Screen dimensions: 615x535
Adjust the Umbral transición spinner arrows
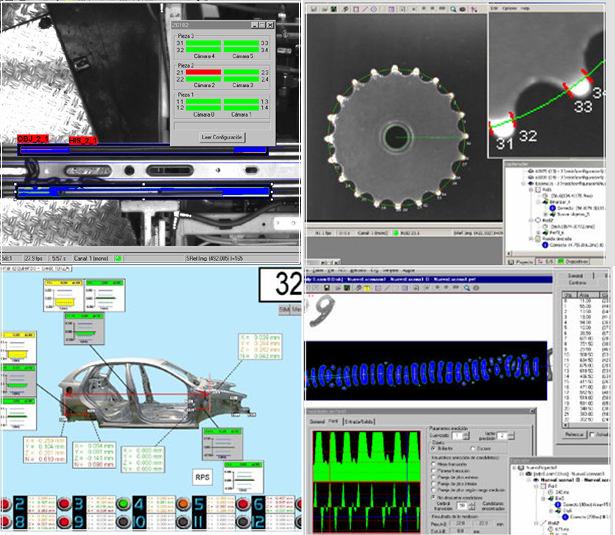(x=471, y=506)
